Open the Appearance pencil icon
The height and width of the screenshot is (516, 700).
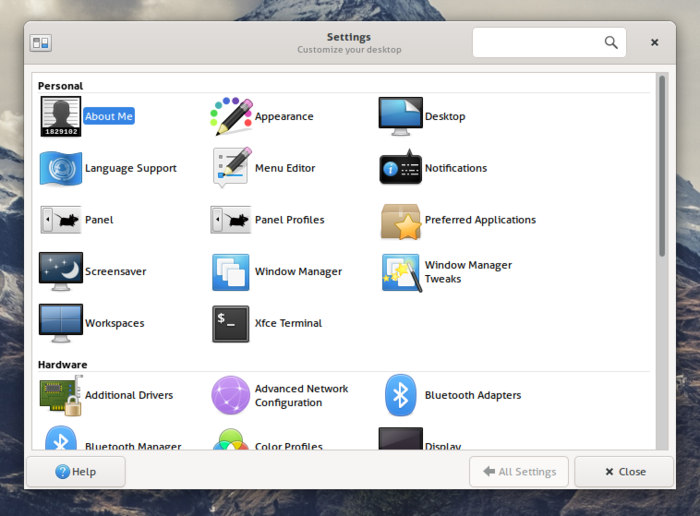(231, 117)
